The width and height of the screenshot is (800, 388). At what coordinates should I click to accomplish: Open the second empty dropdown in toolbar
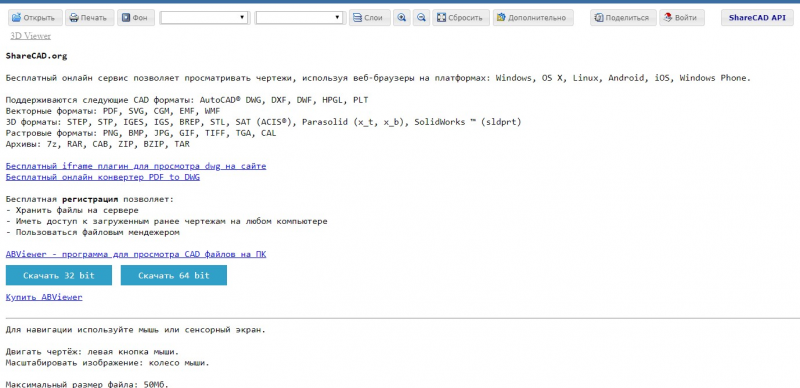299,18
